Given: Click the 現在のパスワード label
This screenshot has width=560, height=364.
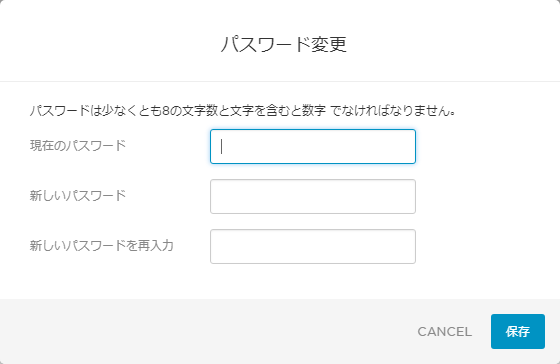Looking at the screenshot, I should (x=78, y=146).
